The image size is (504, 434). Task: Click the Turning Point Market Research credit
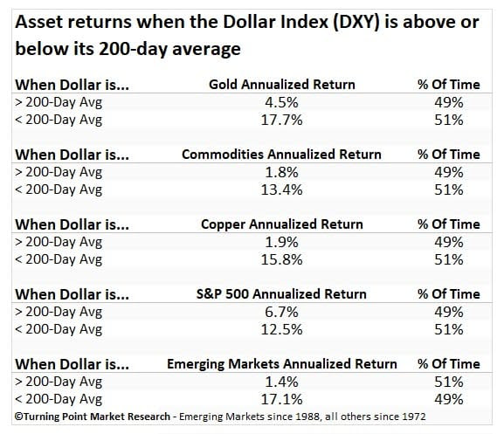[x=93, y=417]
